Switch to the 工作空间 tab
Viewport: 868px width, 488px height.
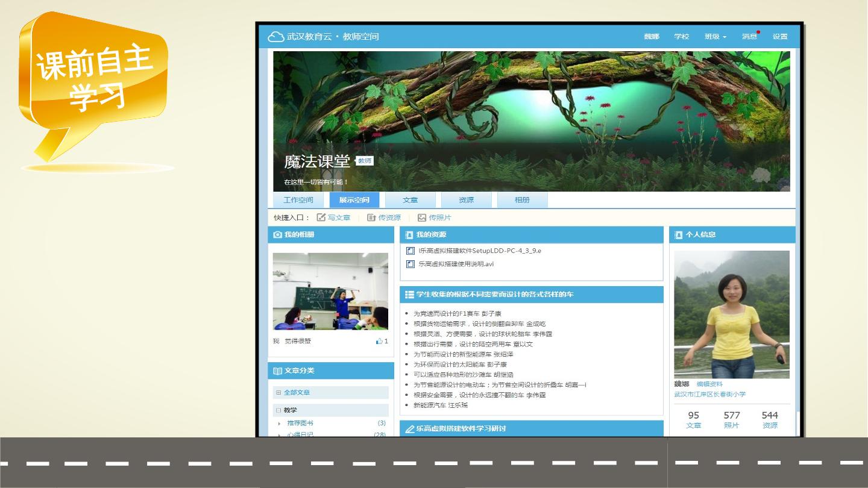(298, 200)
